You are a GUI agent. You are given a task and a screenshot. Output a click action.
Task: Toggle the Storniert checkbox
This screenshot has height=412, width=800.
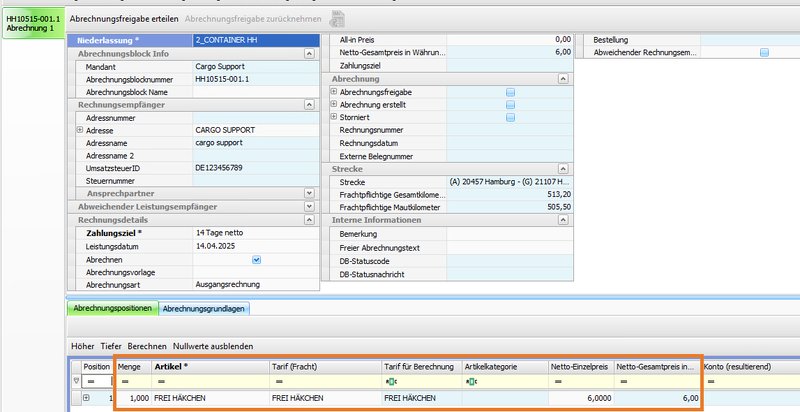(510, 117)
